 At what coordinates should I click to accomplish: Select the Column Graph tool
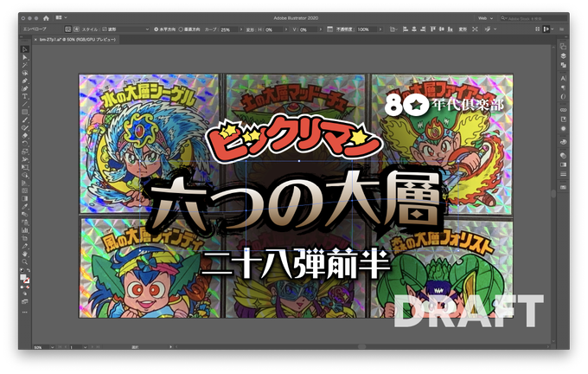[x=25, y=230]
